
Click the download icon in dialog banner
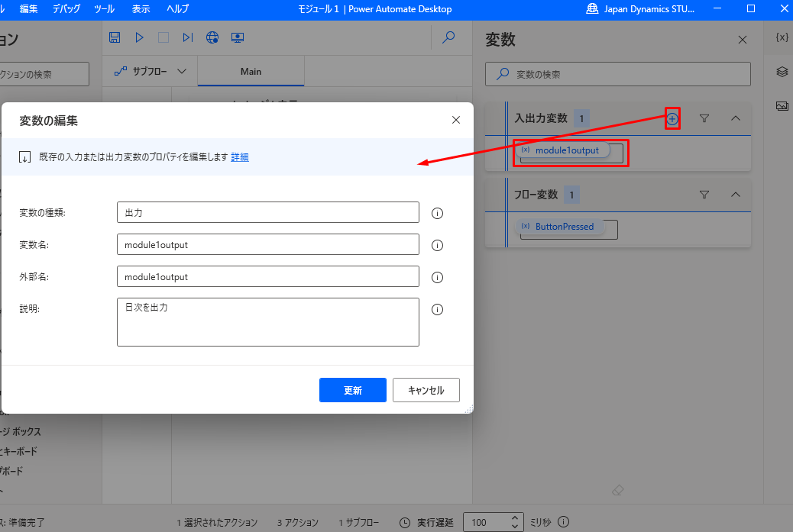point(24,157)
